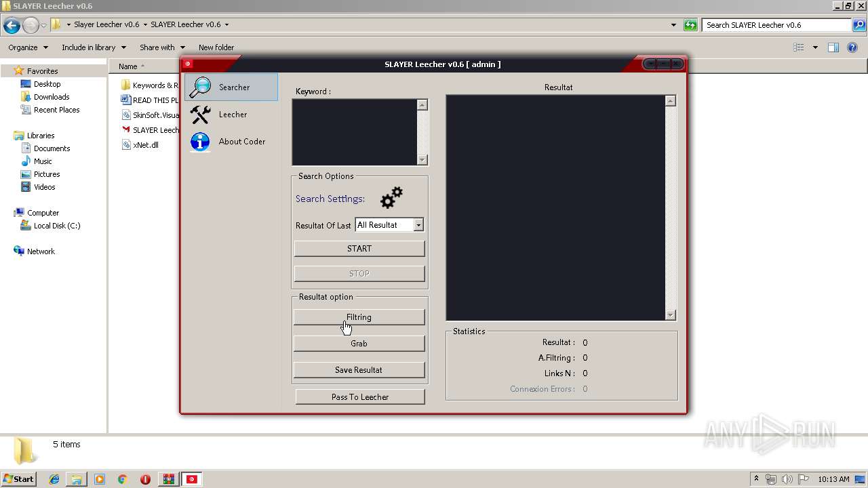This screenshot has height=488, width=868.
Task: Toggle the preview pane icon
Action: coord(833,47)
